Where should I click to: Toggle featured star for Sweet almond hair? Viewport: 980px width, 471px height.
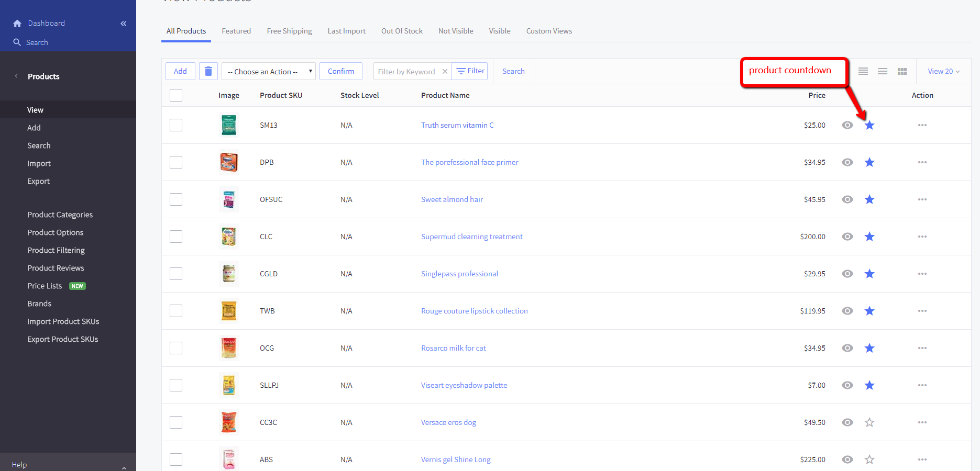[x=869, y=199]
